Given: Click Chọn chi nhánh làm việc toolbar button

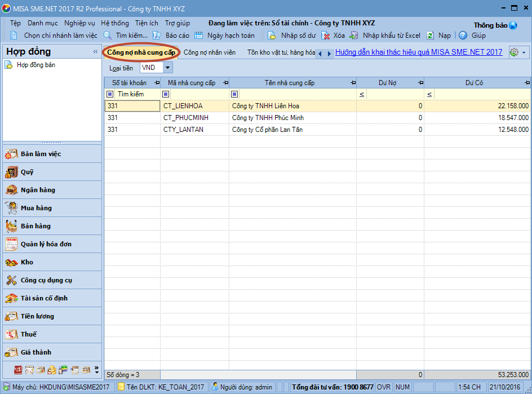Looking at the screenshot, I should (54, 36).
